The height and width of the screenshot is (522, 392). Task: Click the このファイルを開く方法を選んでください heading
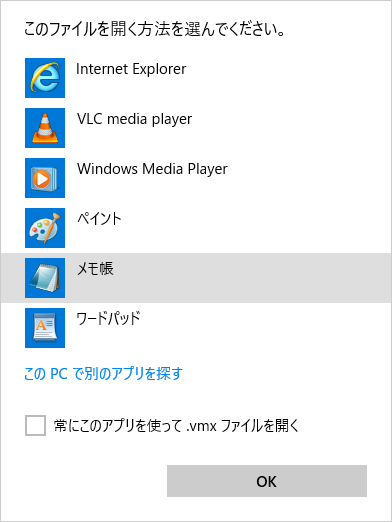[155, 29]
